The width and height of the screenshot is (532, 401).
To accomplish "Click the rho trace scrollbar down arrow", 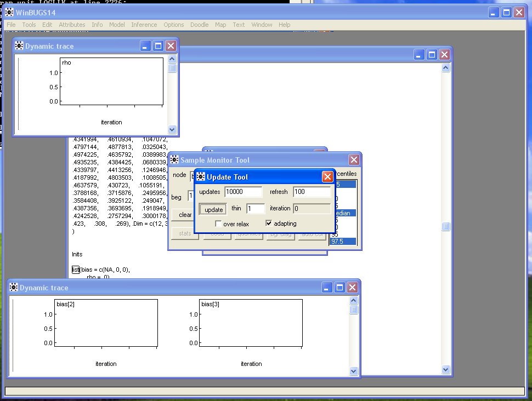I will coord(172,130).
